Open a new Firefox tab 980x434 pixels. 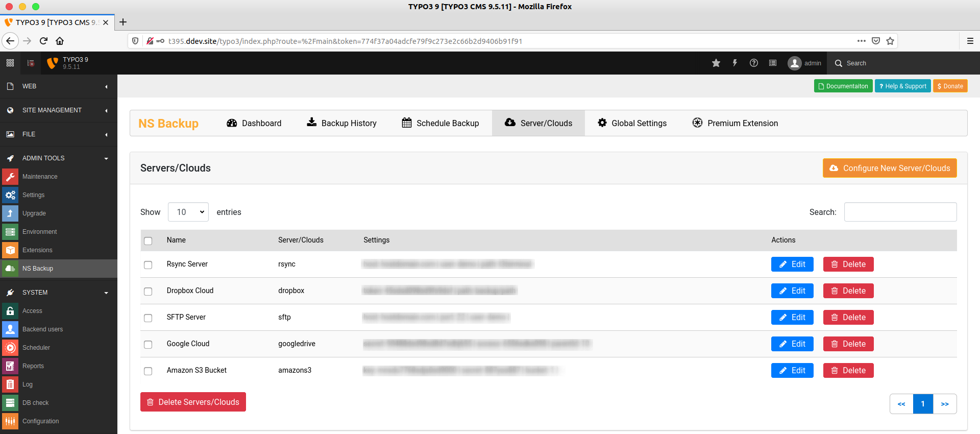(123, 22)
